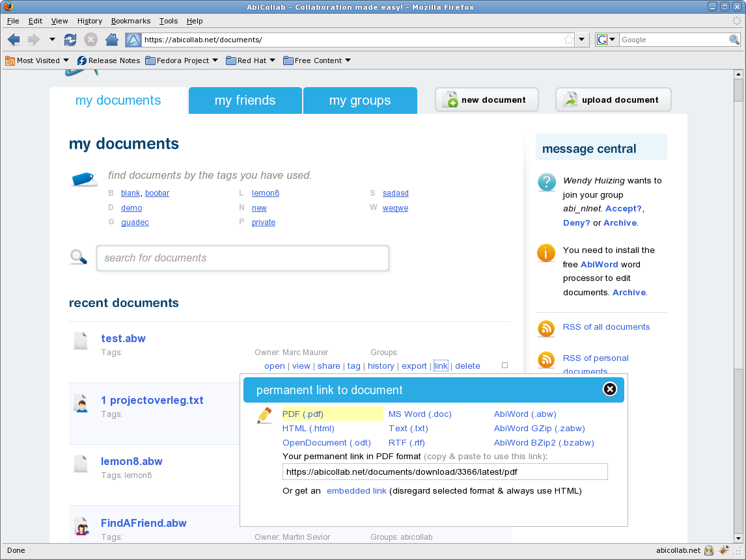The width and height of the screenshot is (746, 560).
Task: Click the embedded link option
Action: click(x=356, y=490)
